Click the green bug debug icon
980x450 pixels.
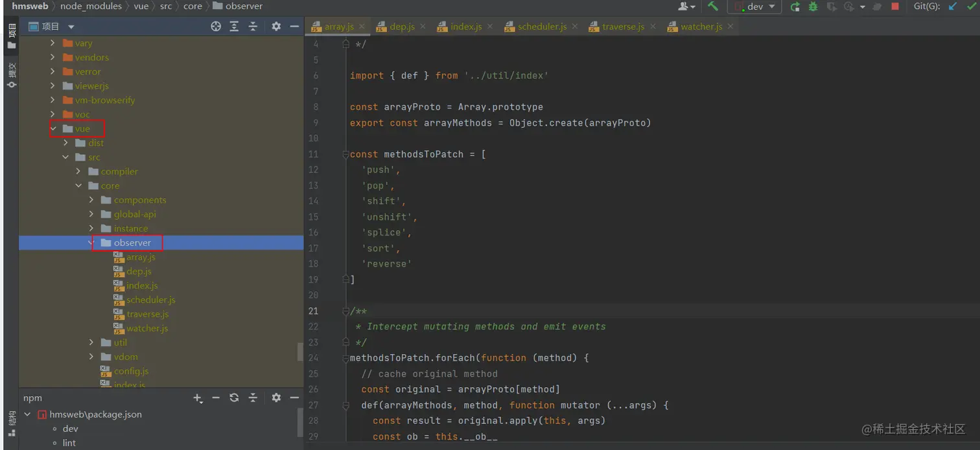pyautogui.click(x=813, y=6)
